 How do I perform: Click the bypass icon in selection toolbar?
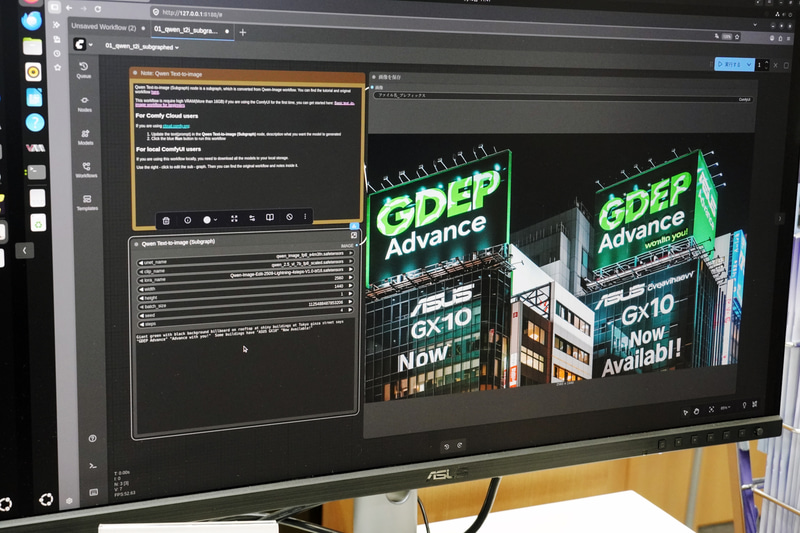289,217
